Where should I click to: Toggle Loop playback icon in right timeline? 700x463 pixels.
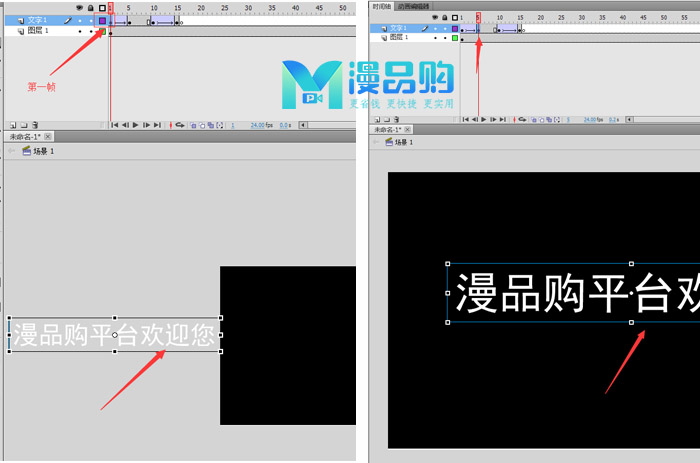point(522,120)
